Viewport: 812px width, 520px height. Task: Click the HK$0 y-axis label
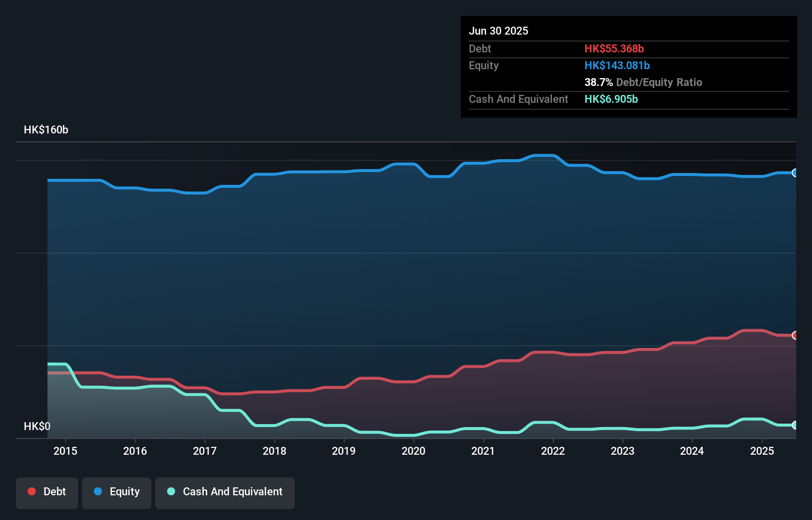tap(37, 426)
